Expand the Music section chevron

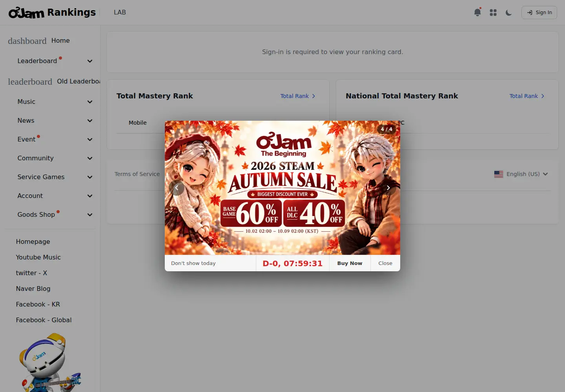pos(90,102)
